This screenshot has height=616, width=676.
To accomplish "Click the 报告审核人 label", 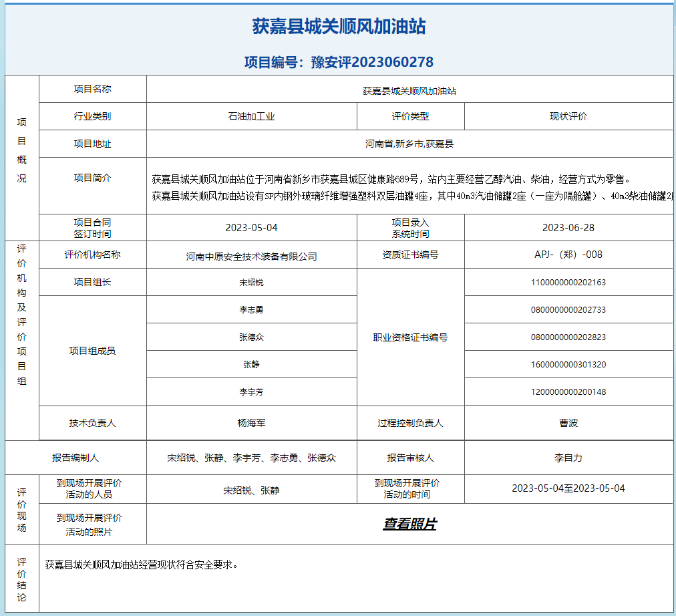I will click(x=410, y=458).
